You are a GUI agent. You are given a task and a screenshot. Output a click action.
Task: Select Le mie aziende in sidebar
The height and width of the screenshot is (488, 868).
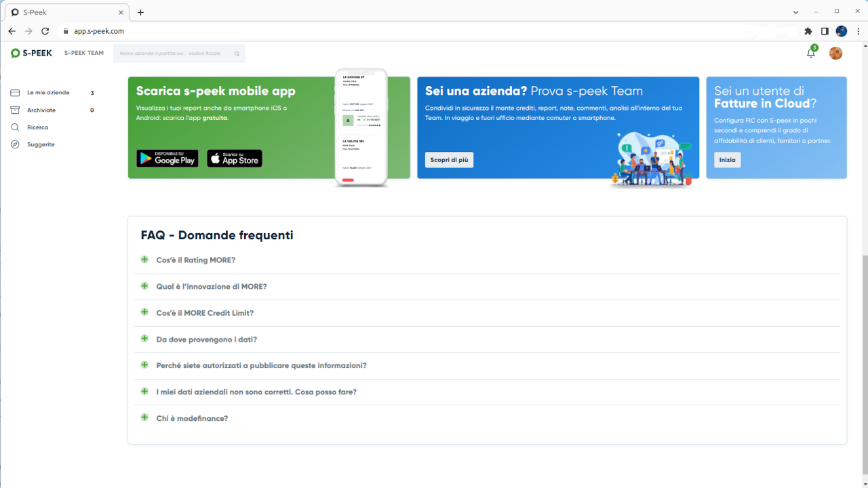[x=48, y=93]
